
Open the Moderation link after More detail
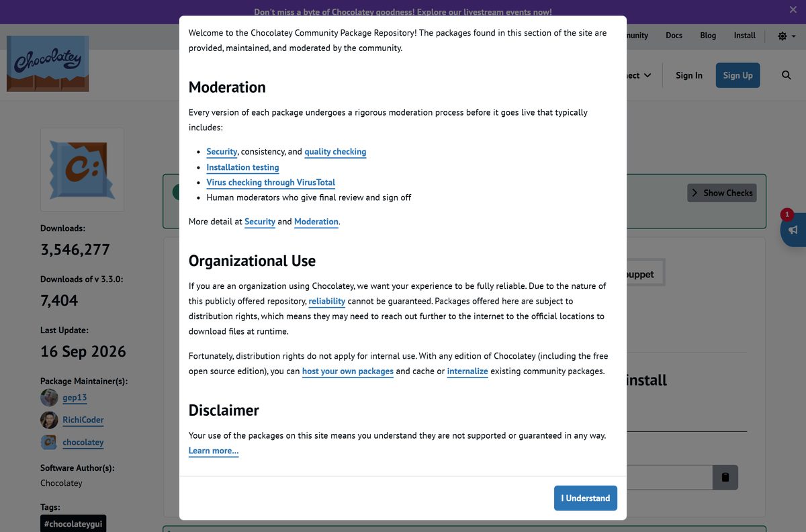[316, 222]
